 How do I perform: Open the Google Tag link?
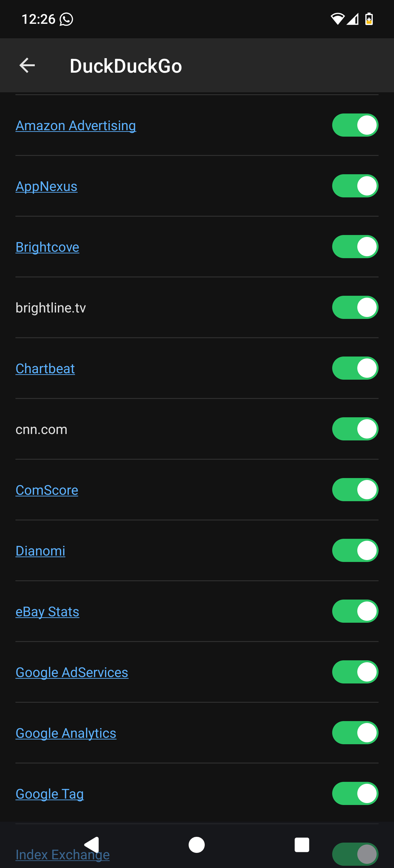point(50,794)
